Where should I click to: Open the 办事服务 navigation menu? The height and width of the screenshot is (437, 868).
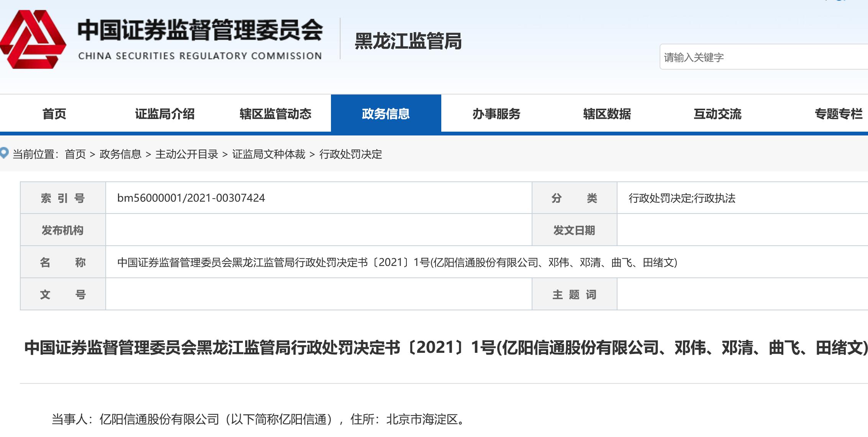pos(496,114)
